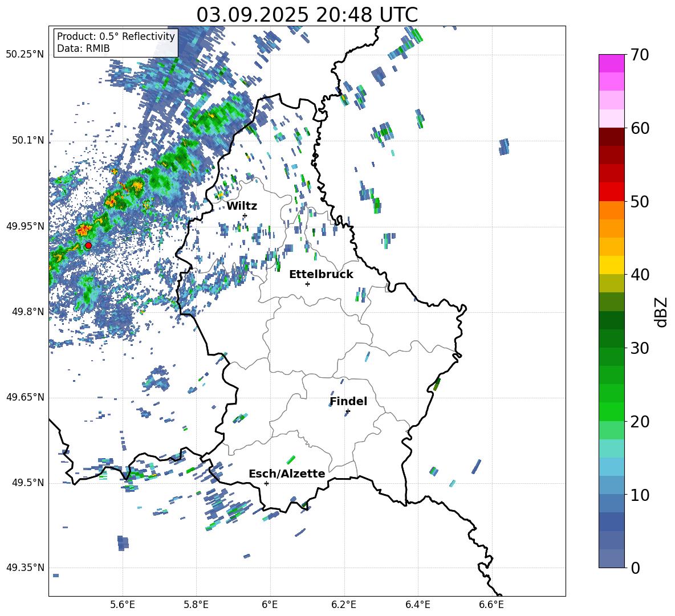Click the 6.6°E longitude label

click(491, 605)
